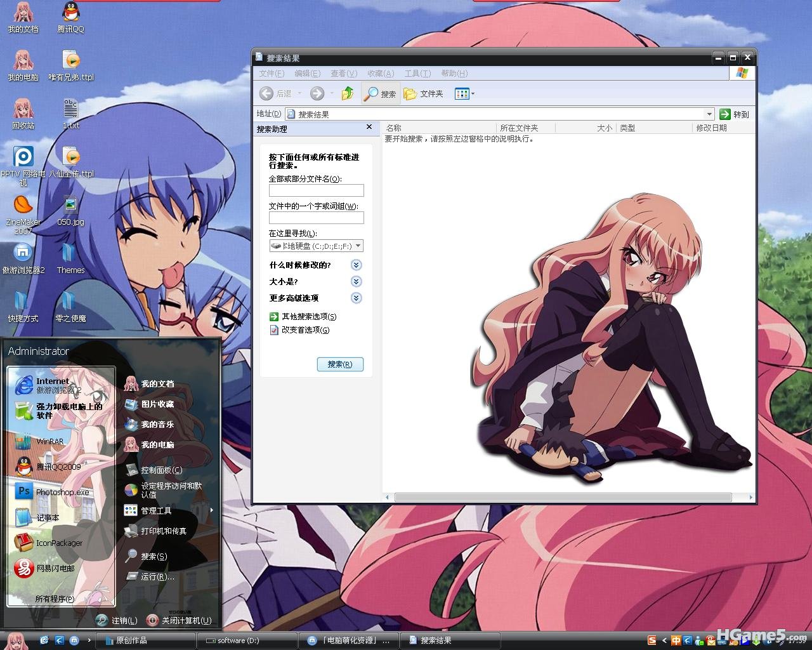Screen dimensions: 812x650
Task: Select the Themes folder on desktop
Action: click(x=70, y=259)
